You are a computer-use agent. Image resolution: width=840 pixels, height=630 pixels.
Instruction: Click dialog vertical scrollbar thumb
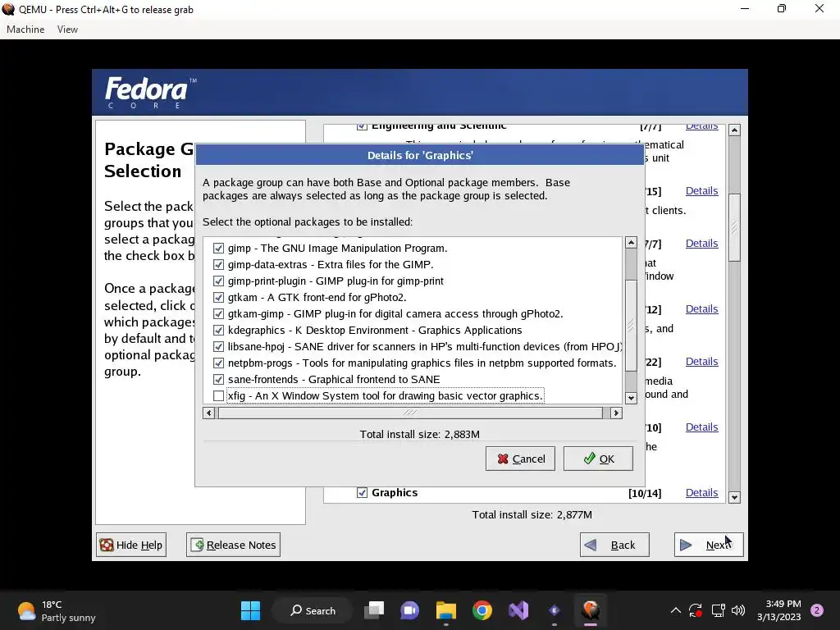pyautogui.click(x=631, y=325)
